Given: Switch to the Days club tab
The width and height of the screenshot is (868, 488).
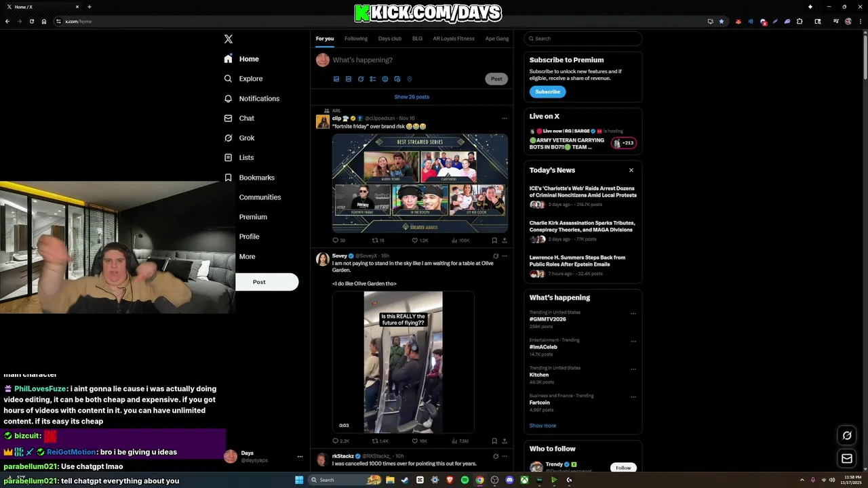Looking at the screenshot, I should click(x=390, y=39).
